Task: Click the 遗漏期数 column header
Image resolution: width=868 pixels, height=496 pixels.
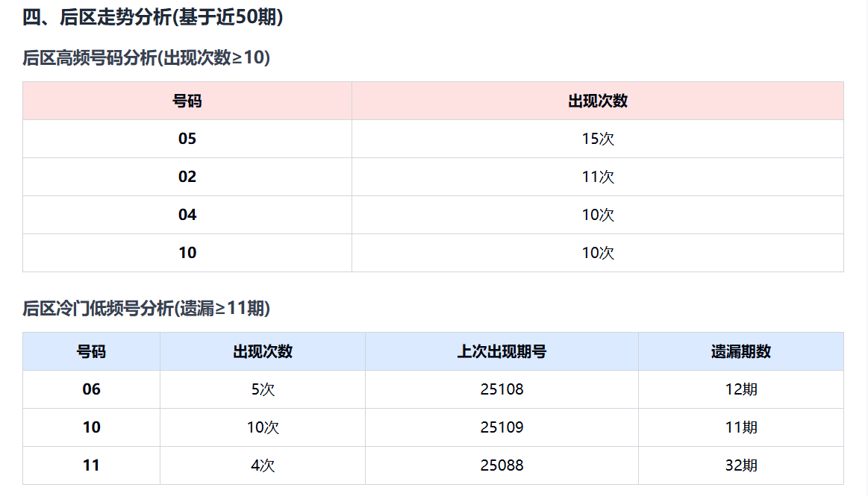Action: pyautogui.click(x=741, y=352)
